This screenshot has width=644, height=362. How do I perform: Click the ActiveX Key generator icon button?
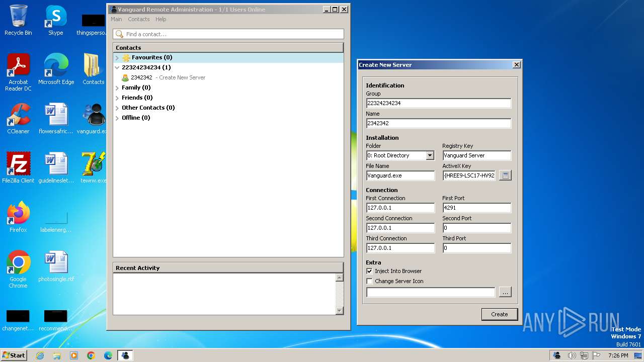point(505,175)
